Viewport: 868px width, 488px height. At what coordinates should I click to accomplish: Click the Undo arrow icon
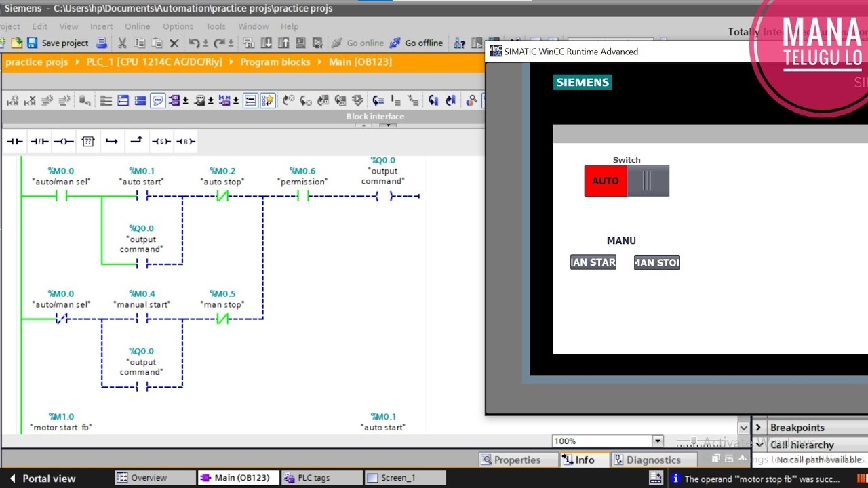(x=194, y=43)
